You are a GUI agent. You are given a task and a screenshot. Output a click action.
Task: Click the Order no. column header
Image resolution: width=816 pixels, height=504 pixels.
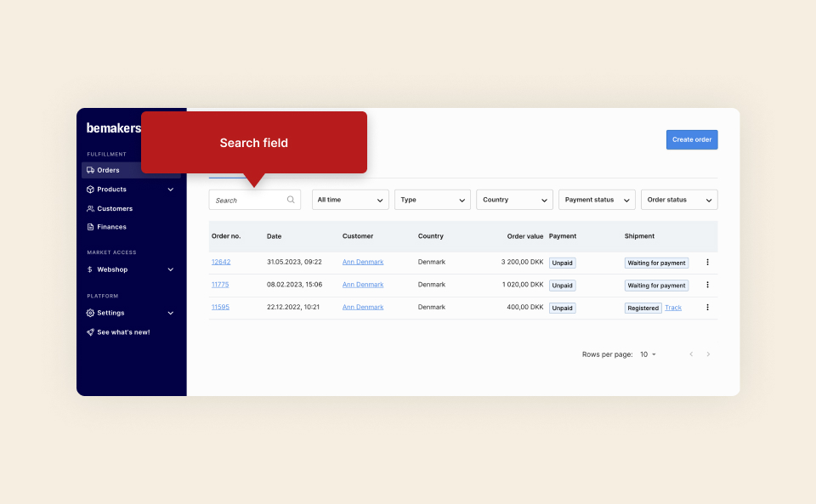226,236
